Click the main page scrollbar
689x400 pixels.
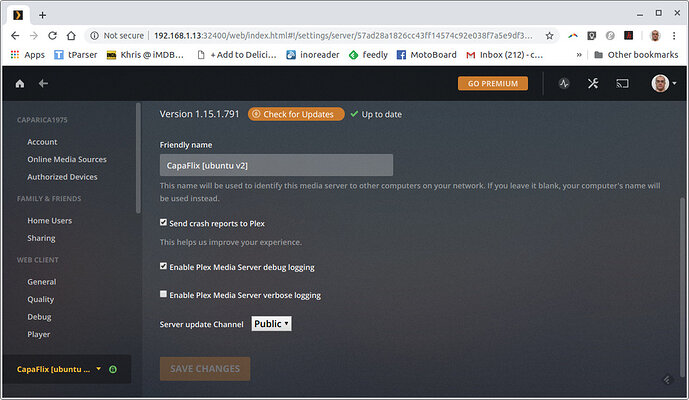[x=682, y=286]
